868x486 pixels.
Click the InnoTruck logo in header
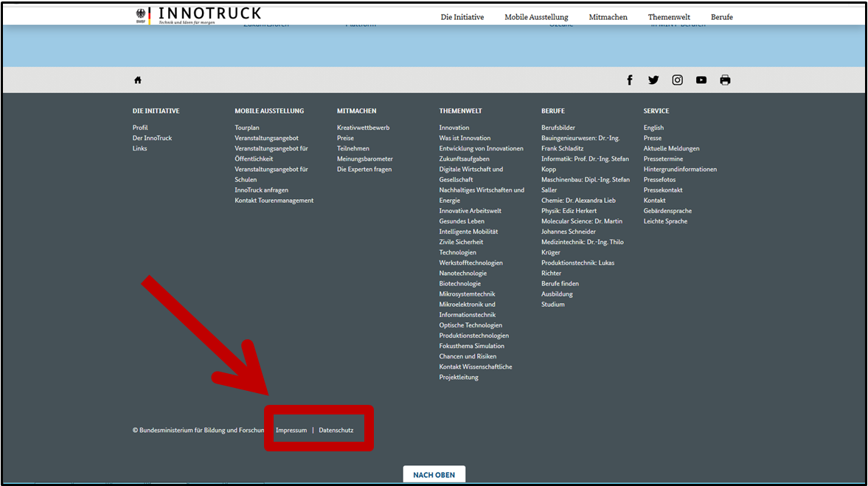click(199, 15)
